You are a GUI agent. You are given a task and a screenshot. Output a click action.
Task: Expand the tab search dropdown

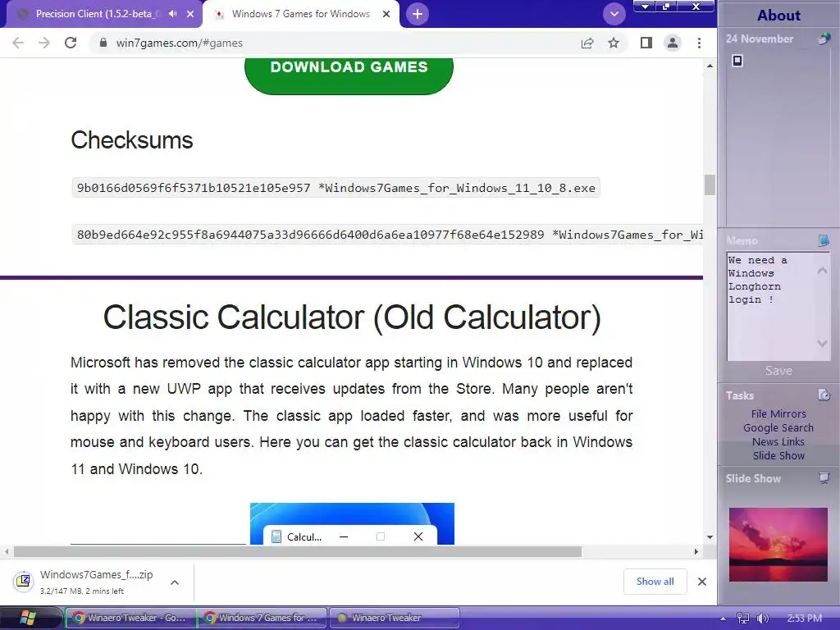click(614, 14)
